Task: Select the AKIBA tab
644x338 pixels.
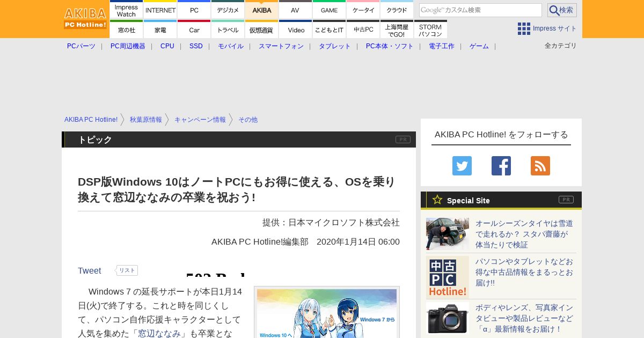Action: [262, 10]
